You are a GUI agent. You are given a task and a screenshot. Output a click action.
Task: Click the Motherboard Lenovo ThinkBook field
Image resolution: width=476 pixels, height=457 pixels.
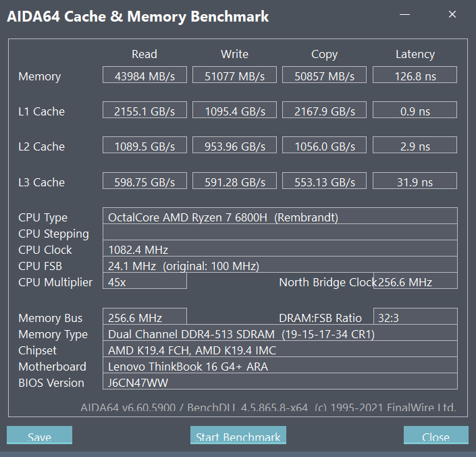[280, 365]
